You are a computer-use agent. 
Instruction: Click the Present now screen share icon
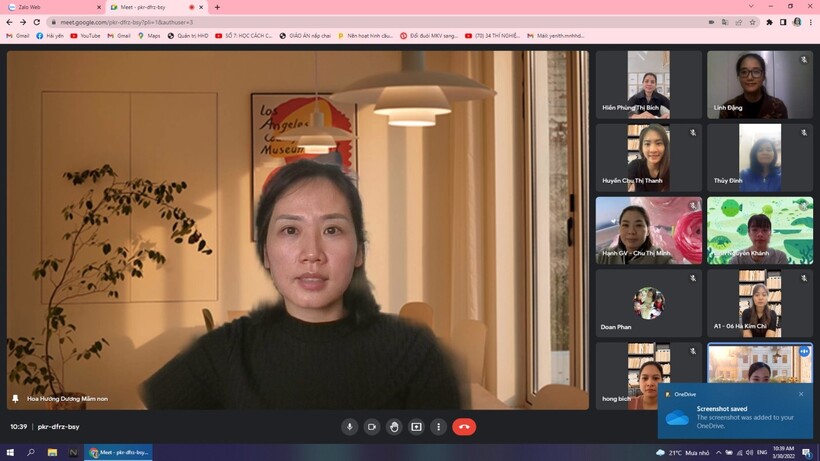[416, 427]
